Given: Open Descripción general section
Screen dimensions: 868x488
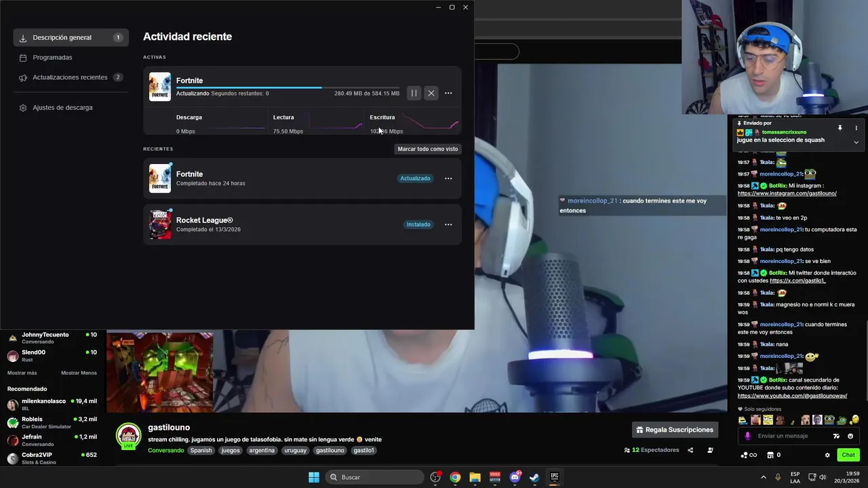Looking at the screenshot, I should (71, 37).
